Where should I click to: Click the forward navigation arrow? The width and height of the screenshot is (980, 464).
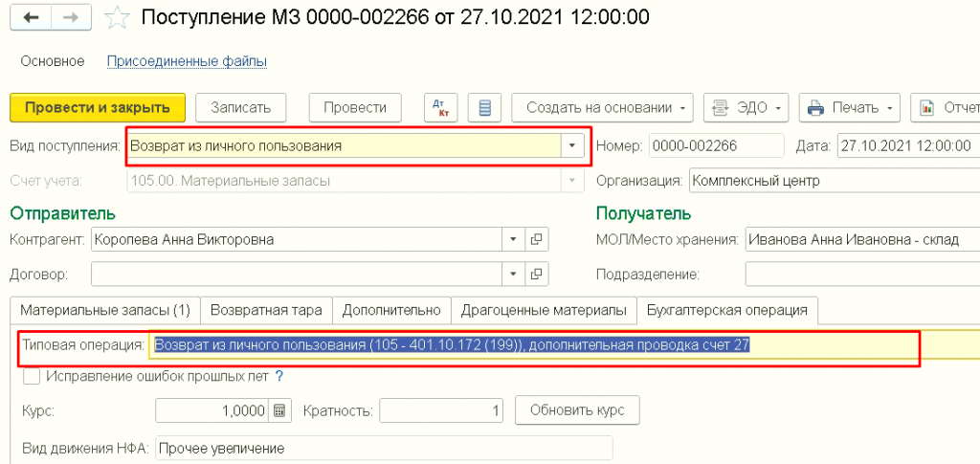(x=70, y=17)
